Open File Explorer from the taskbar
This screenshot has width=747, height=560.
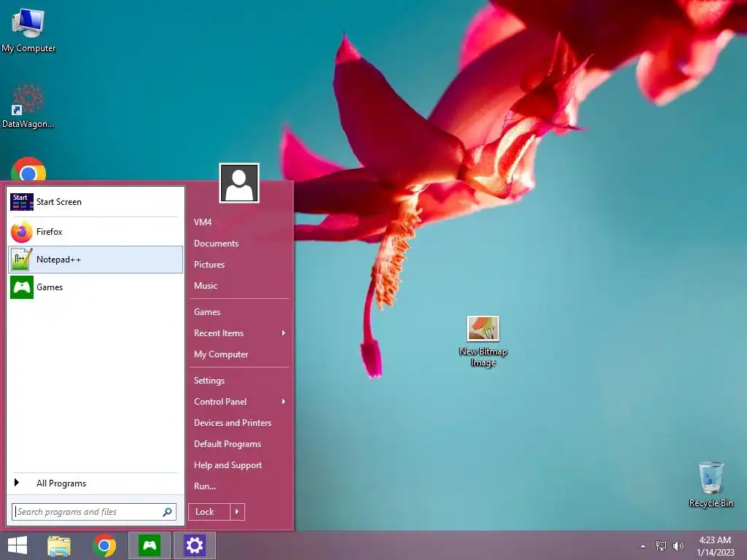[x=59, y=545]
